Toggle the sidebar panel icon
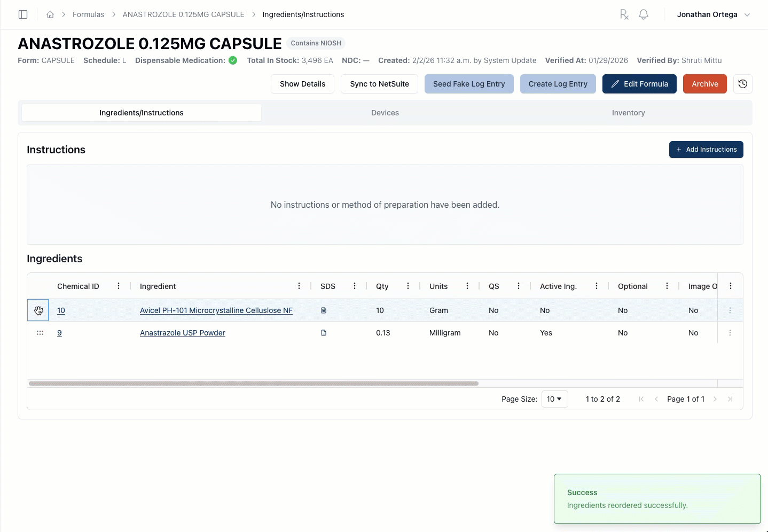 (23, 14)
